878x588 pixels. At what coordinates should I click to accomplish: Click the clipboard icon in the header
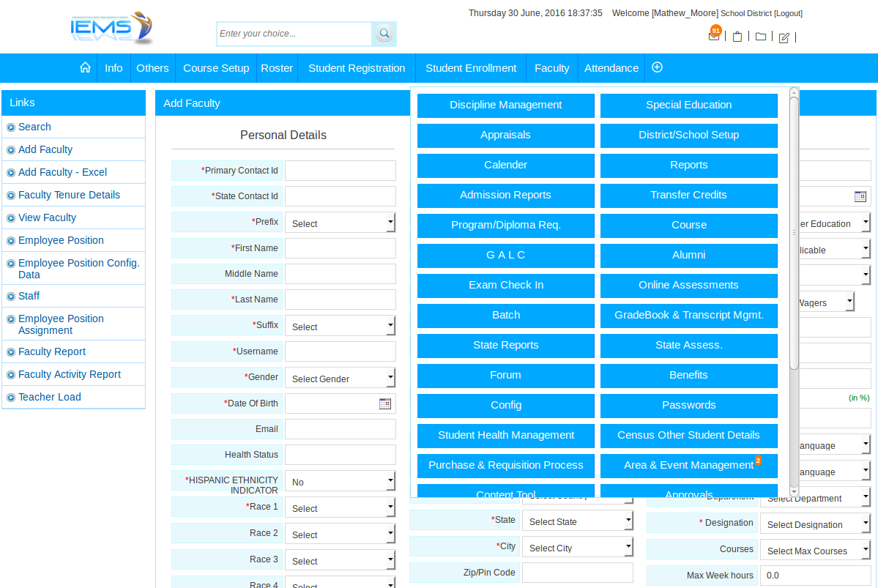(737, 37)
